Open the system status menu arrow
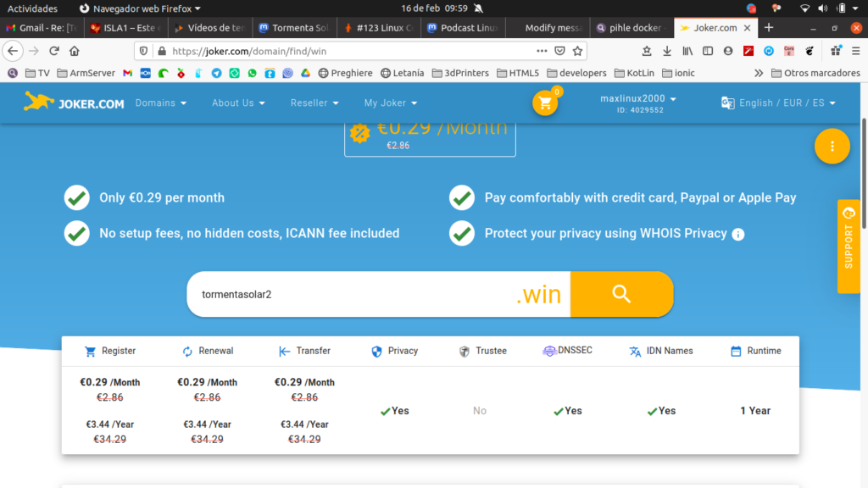 (855, 8)
